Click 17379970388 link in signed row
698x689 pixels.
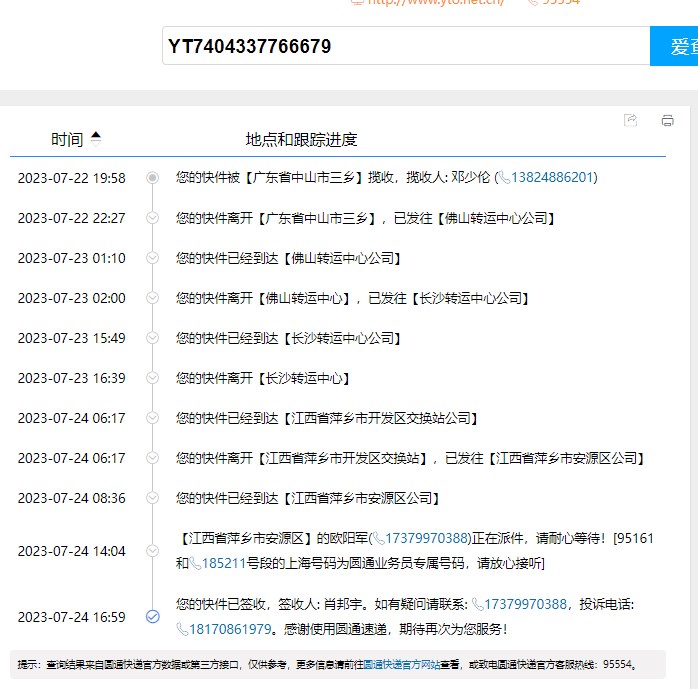pos(525,604)
